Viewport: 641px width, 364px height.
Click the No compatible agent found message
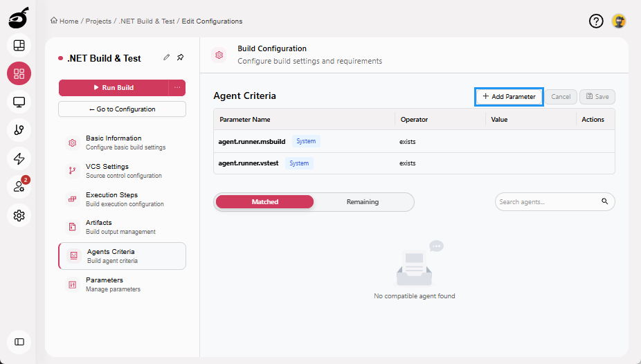click(414, 295)
